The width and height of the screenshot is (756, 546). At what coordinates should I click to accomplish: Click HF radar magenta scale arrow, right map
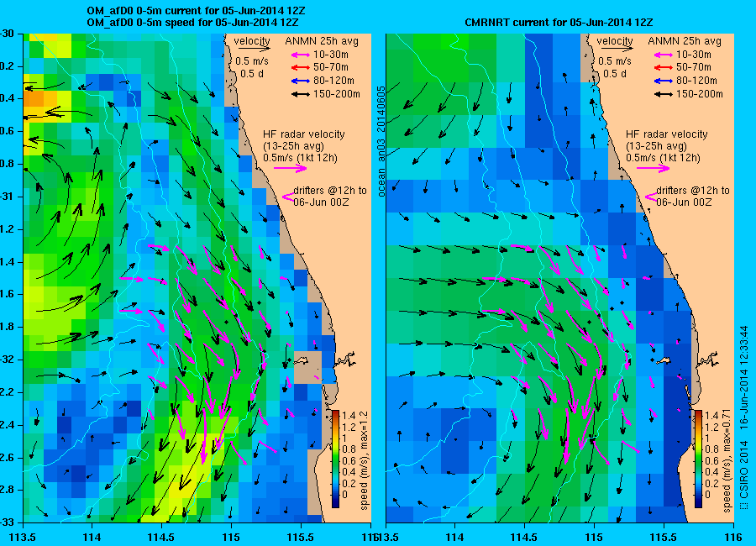[x=654, y=168]
